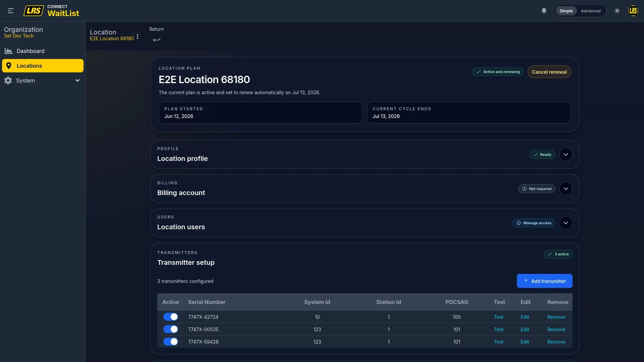The image size is (644, 362).
Task: Collapse sidebar with hamburger menu icon
Action: point(11,11)
